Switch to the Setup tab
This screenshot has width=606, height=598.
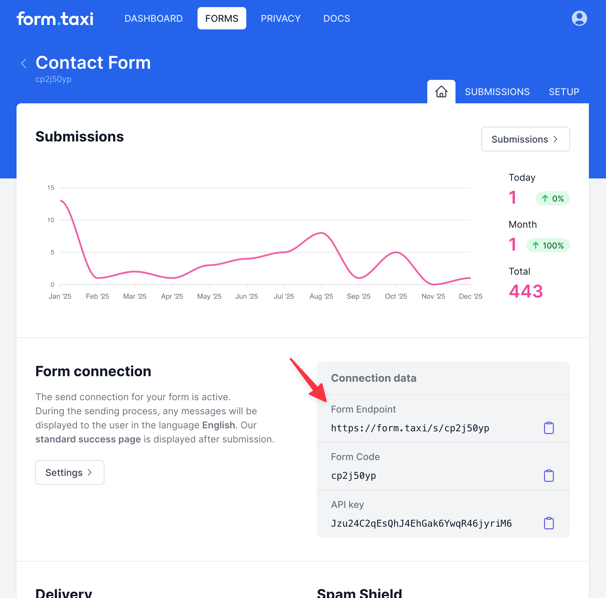[x=563, y=92]
